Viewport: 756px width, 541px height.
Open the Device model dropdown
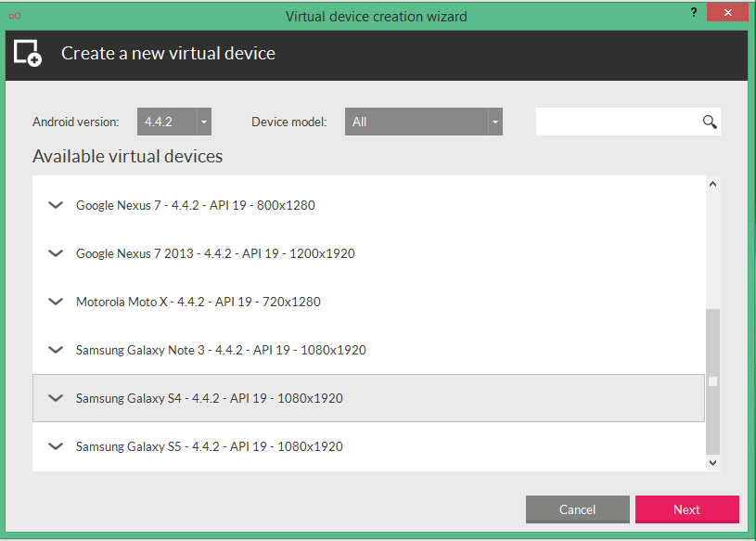pos(424,122)
